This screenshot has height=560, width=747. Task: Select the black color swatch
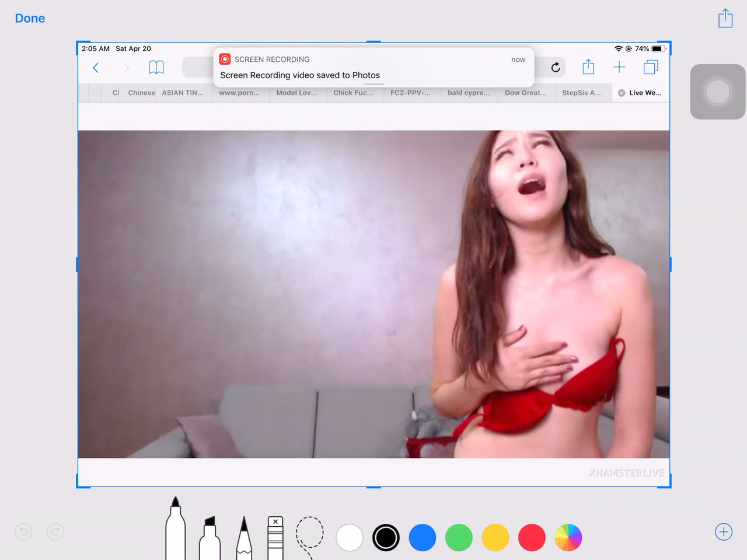point(386,537)
